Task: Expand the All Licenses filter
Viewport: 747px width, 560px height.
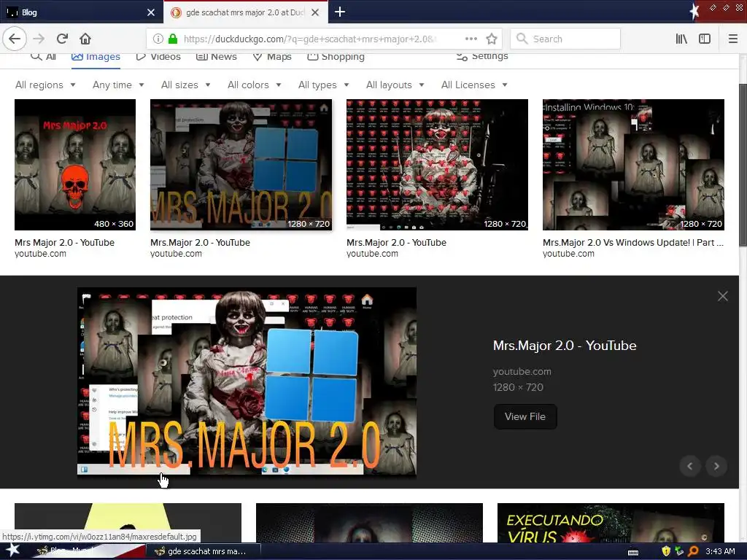Action: 474,85
